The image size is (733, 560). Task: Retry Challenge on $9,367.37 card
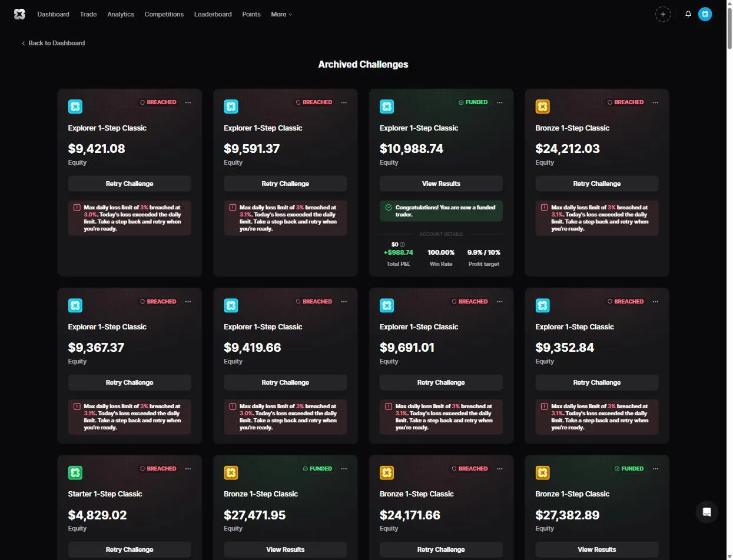130,382
